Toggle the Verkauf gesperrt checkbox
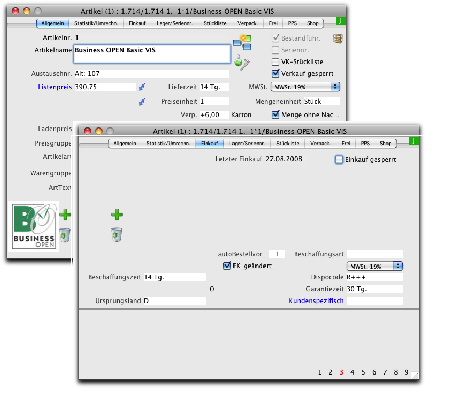This screenshot has height=394, width=450. tap(275, 73)
